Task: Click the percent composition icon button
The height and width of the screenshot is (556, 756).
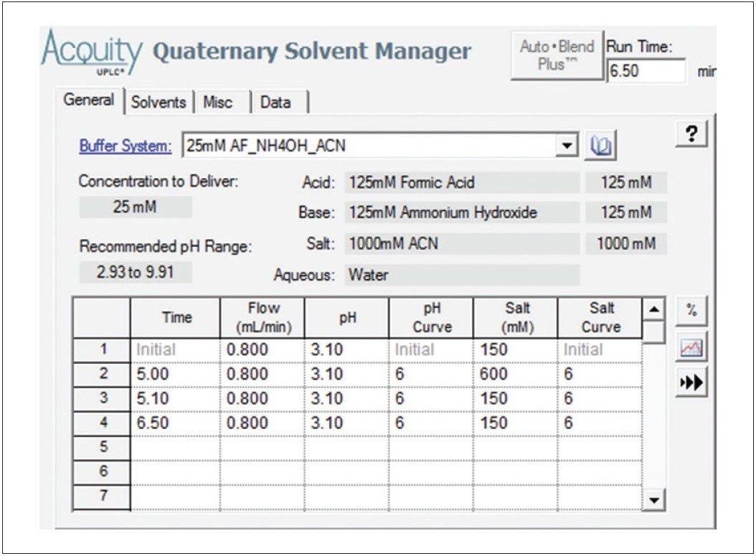Action: click(x=691, y=311)
